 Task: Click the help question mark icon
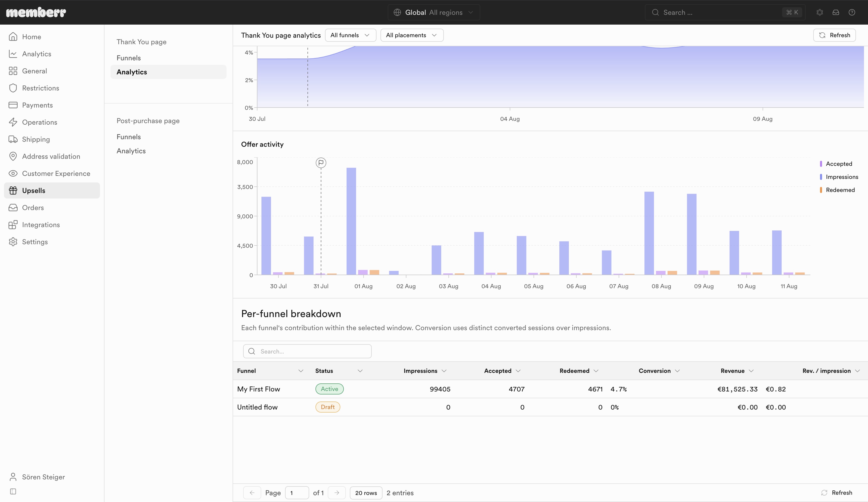click(x=852, y=12)
